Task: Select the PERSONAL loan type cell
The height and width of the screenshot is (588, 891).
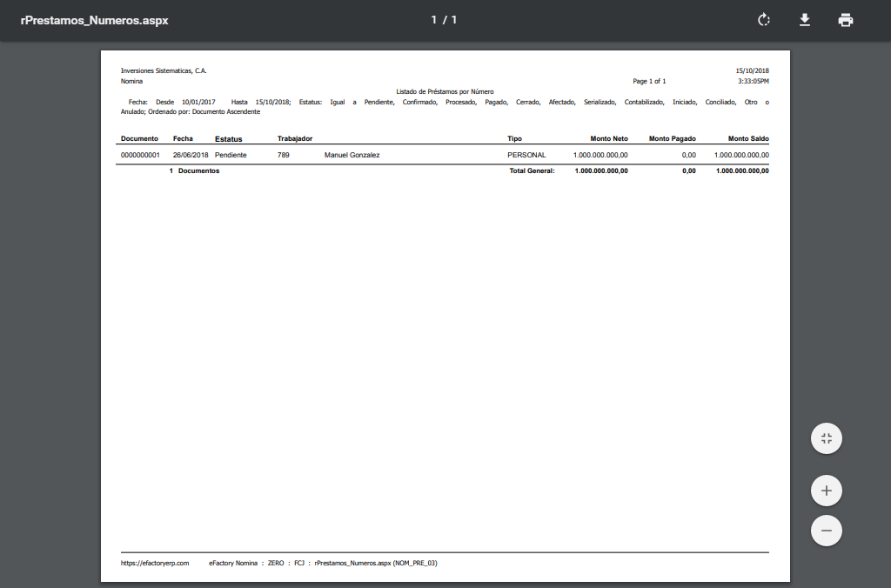Action: click(x=526, y=155)
